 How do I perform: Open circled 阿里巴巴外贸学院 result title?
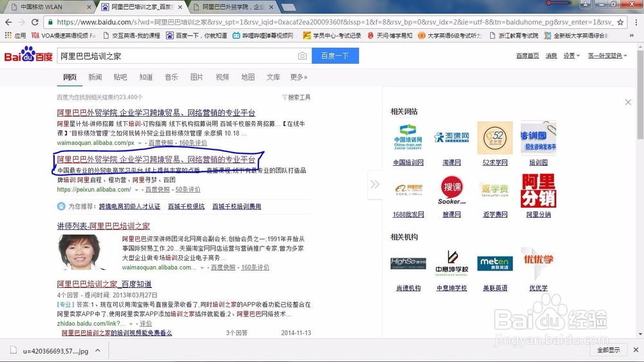(156, 160)
